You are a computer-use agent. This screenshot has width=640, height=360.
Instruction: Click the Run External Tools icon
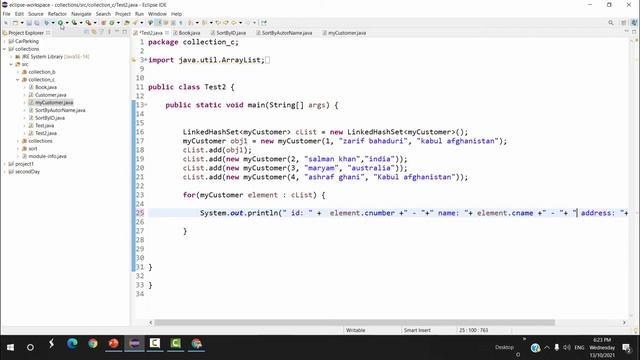point(88,23)
